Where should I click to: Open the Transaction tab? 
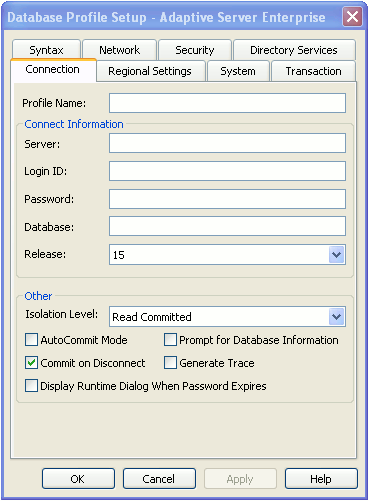313,71
